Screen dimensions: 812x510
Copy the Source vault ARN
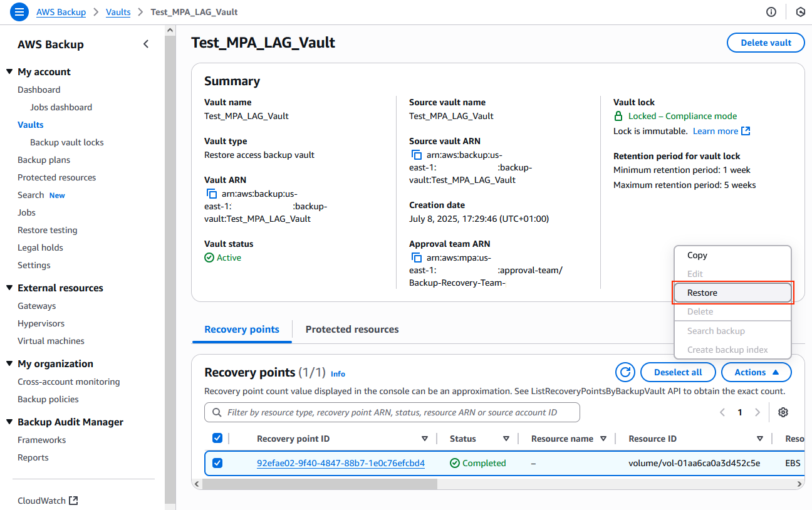tap(416, 155)
